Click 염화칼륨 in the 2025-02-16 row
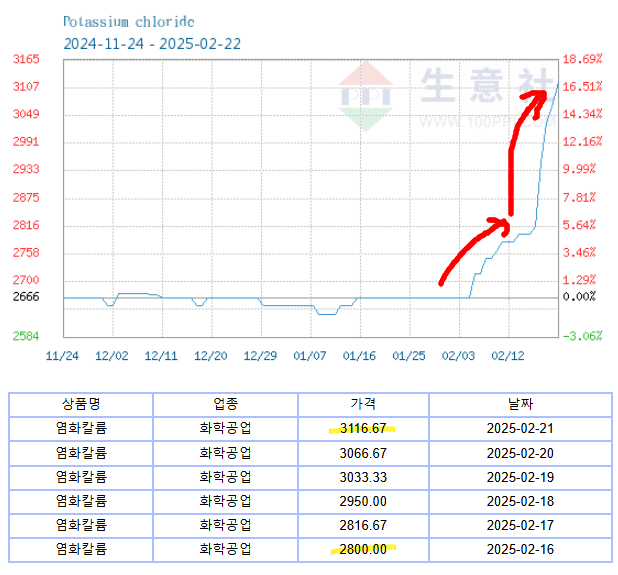This screenshot has height=575, width=618. 81,549
